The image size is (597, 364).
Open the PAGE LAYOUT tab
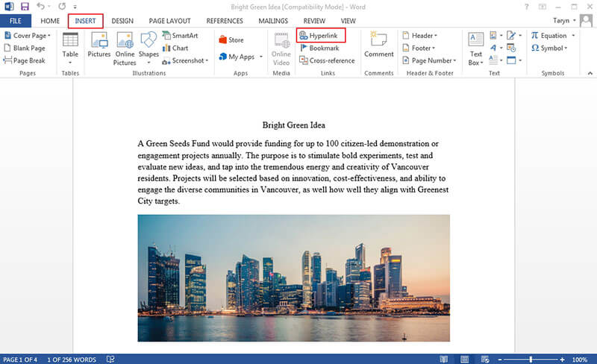169,21
